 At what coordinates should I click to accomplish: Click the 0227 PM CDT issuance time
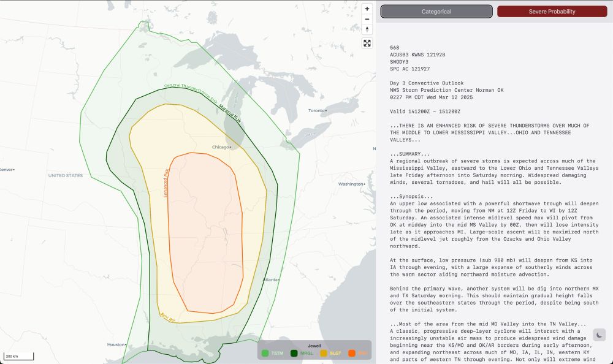[431, 97]
